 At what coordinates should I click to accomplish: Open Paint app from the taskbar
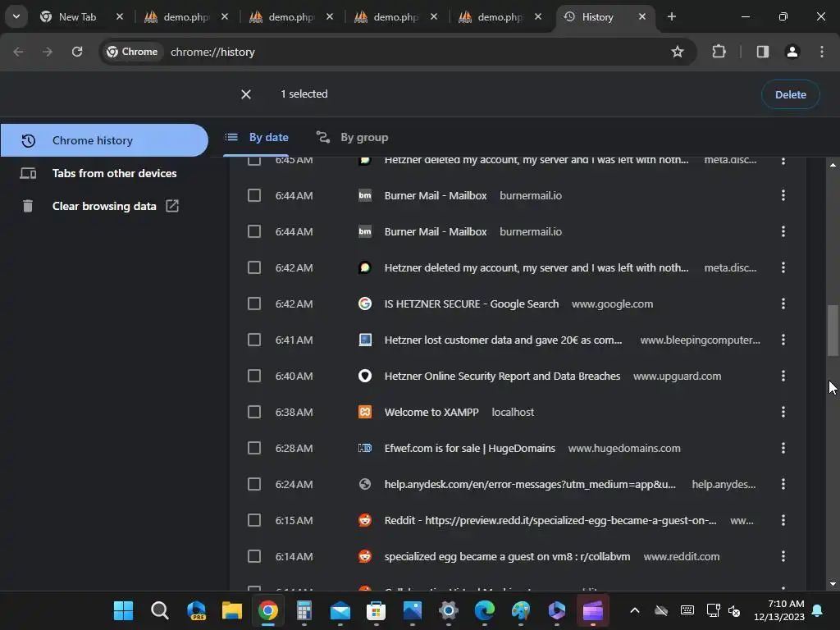click(521, 610)
